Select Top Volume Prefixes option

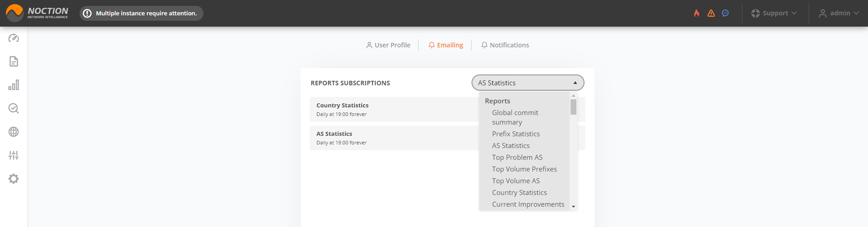click(524, 169)
